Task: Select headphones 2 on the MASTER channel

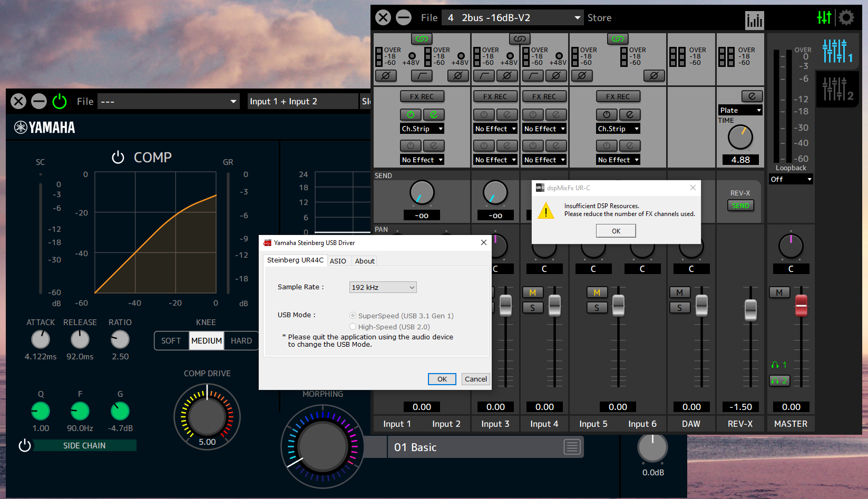Action: click(779, 380)
